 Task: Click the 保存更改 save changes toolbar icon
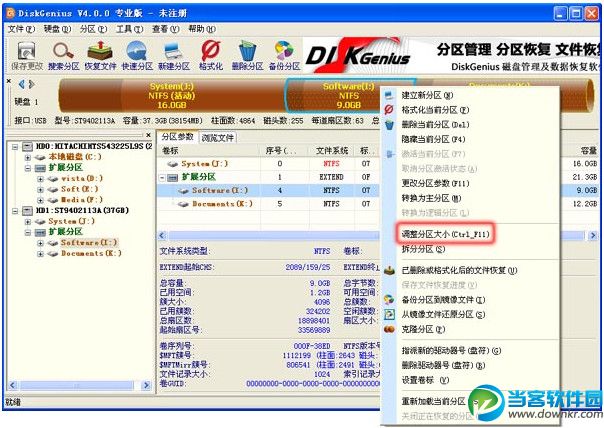(x=27, y=55)
